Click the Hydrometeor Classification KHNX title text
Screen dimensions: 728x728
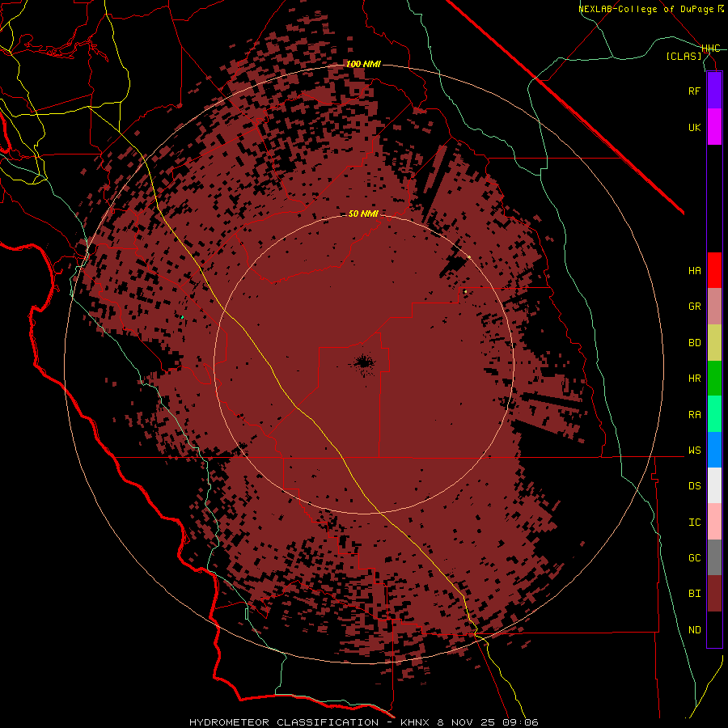[x=363, y=722]
